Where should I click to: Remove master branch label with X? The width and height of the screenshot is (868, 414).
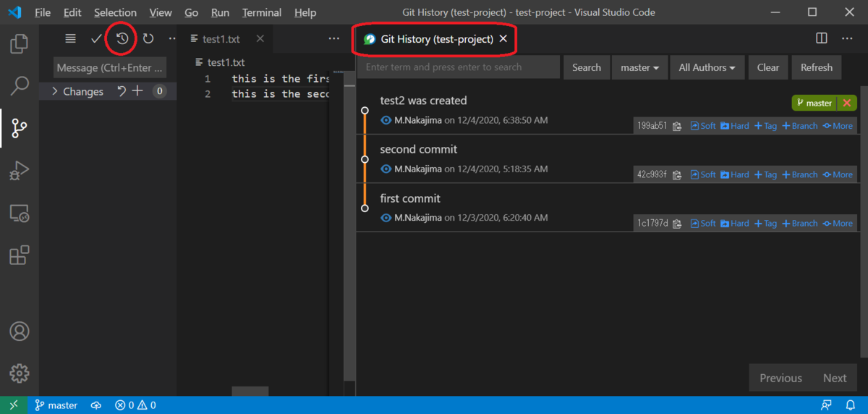pos(847,103)
